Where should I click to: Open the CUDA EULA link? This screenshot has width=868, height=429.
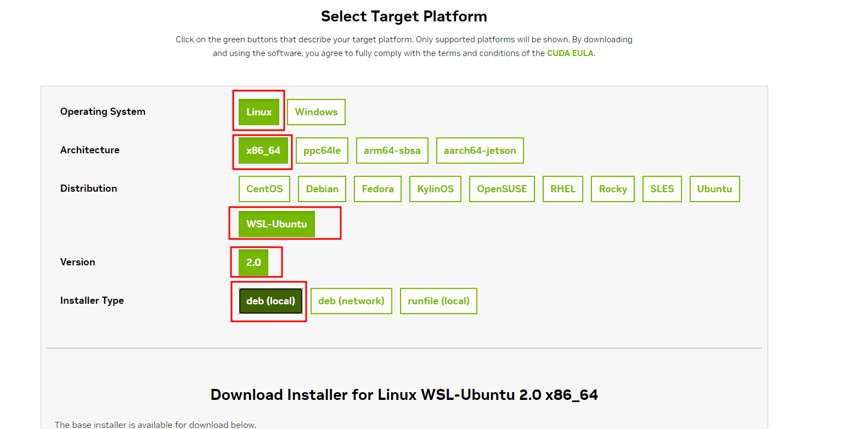570,53
